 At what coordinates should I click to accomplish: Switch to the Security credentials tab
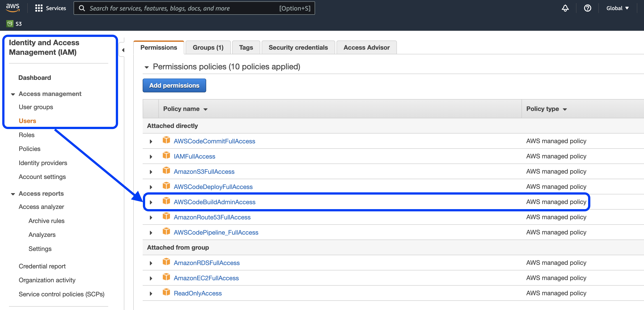tap(298, 47)
